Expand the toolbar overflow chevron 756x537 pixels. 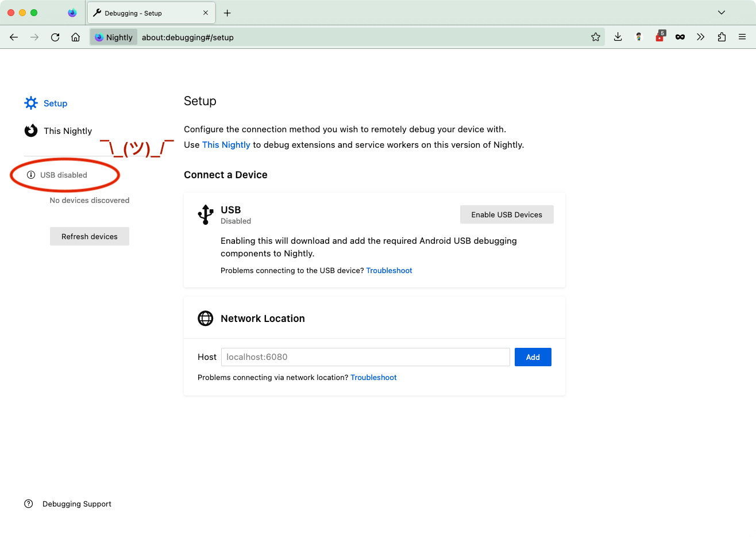tap(700, 36)
